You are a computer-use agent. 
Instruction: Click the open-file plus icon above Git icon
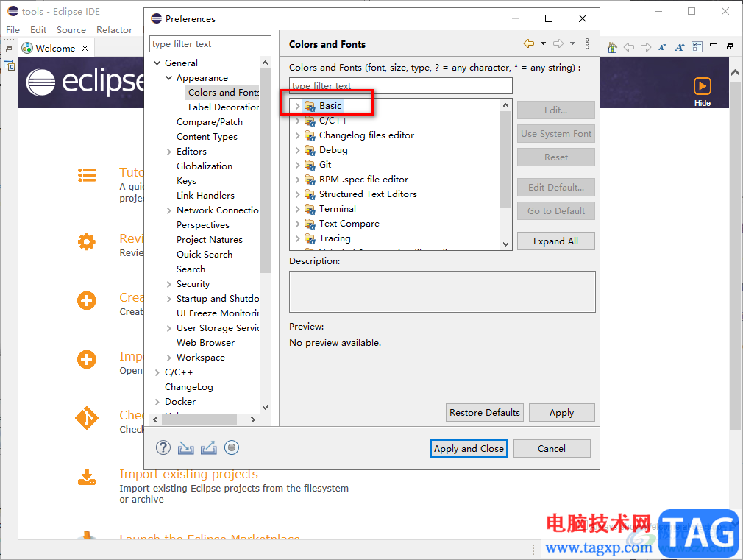(87, 359)
